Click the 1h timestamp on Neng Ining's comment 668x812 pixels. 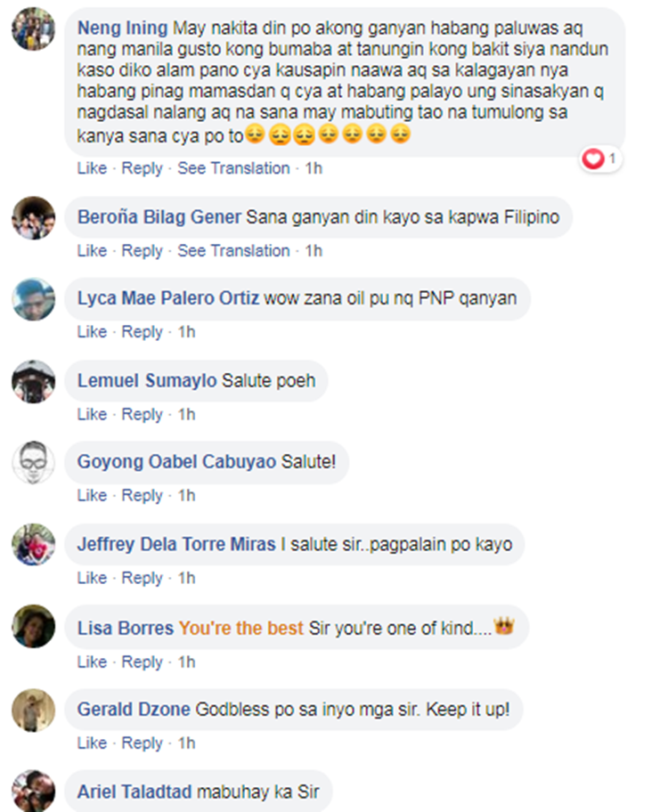pyautogui.click(x=314, y=168)
